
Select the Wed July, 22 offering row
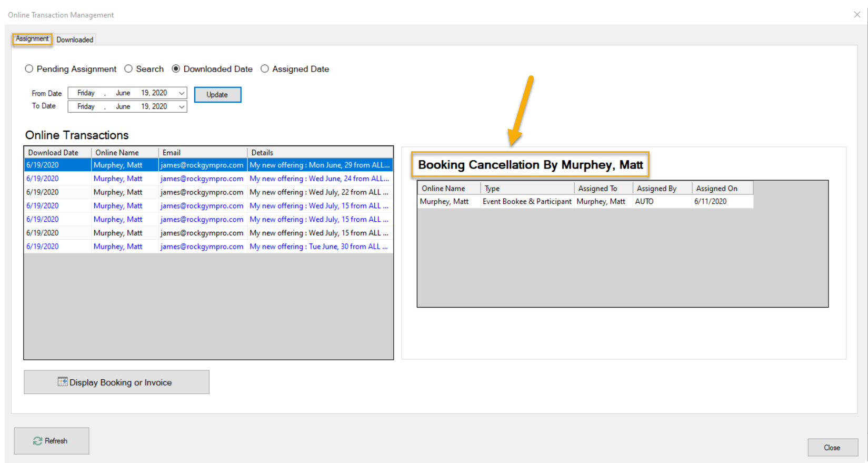click(208, 192)
